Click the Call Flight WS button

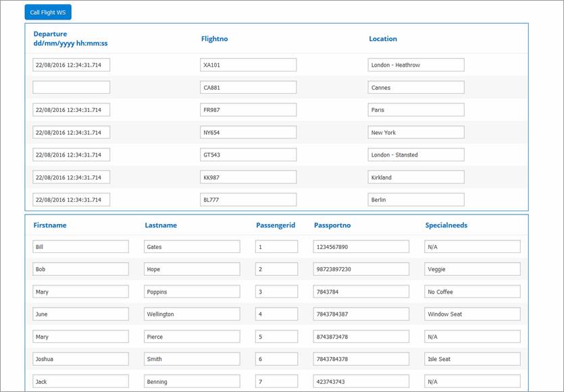pos(47,12)
